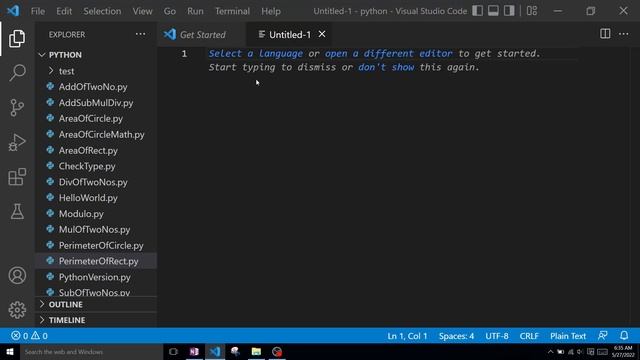Open AddOfTwoNo.py file
This screenshot has height=360, width=640.
96,87
